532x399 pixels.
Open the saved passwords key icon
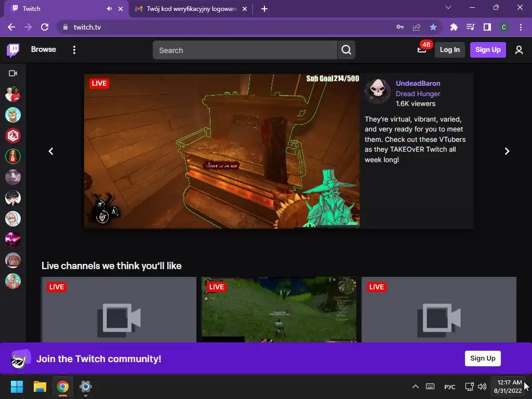[x=400, y=27]
